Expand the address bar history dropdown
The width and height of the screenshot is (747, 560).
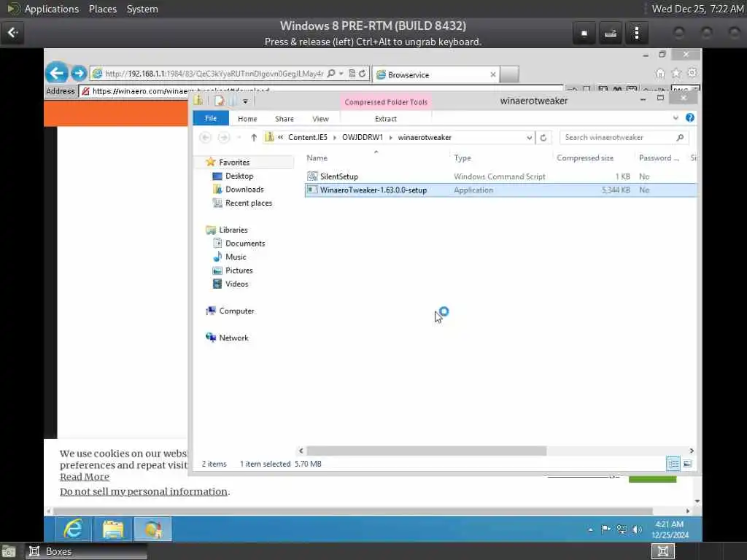pyautogui.click(x=530, y=138)
